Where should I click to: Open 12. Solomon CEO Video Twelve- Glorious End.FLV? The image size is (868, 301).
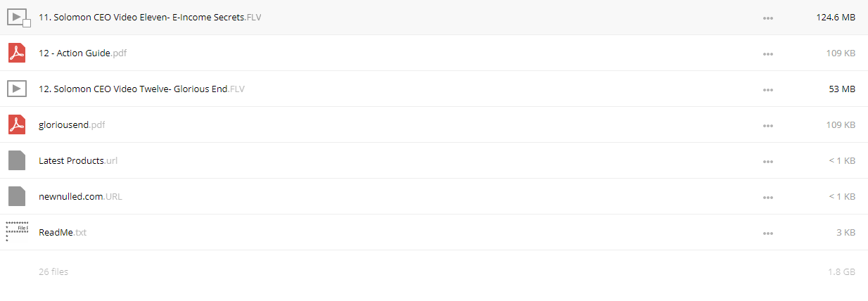(141, 89)
